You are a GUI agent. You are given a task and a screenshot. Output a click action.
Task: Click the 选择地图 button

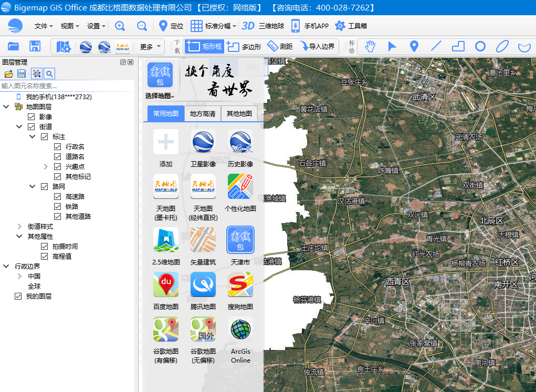click(x=160, y=96)
